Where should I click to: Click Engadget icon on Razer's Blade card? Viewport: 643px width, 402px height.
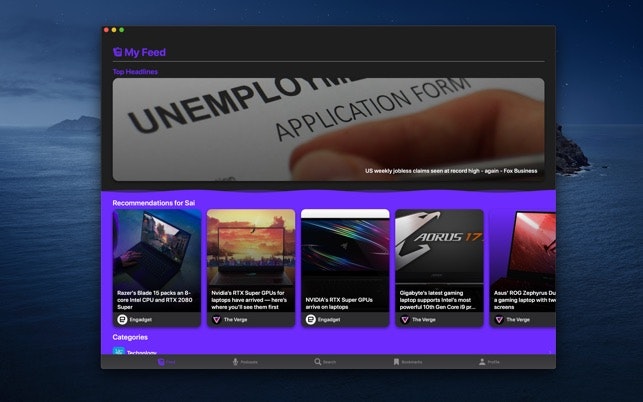(x=122, y=320)
